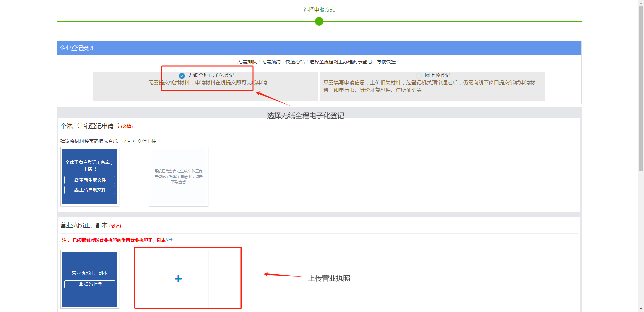Select the 网上预登记 radio button

(x=419, y=76)
